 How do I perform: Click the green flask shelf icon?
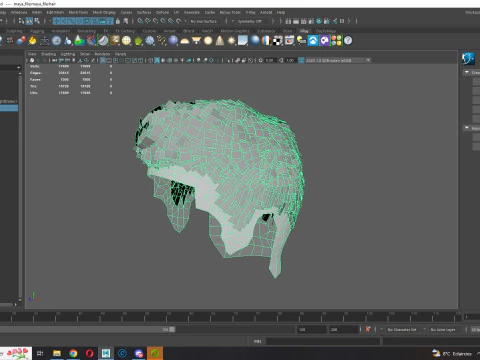(79, 41)
